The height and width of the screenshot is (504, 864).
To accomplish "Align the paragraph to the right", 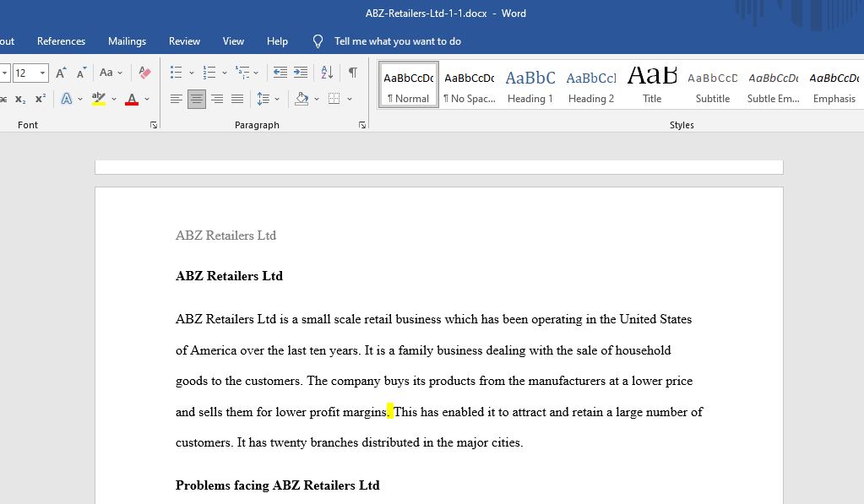I will (x=217, y=99).
